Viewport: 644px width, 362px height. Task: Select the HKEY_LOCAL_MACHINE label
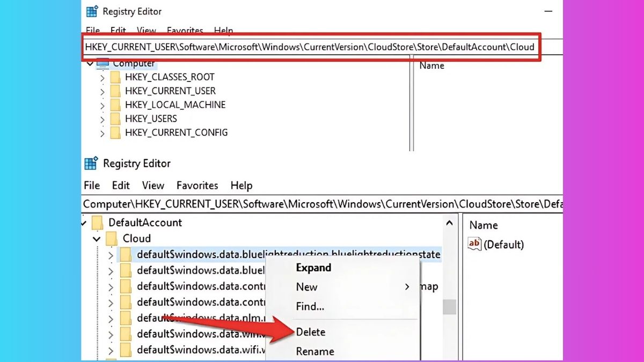pos(175,105)
